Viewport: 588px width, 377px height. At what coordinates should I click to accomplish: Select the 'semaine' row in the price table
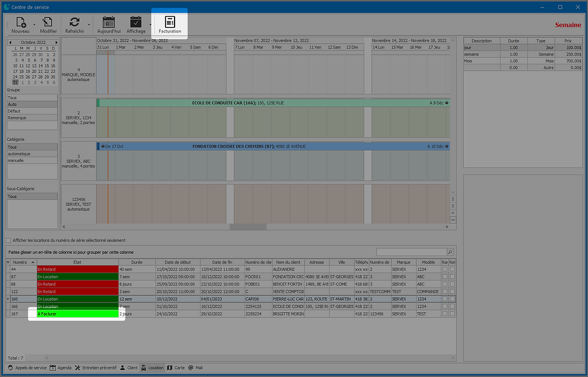click(x=523, y=55)
